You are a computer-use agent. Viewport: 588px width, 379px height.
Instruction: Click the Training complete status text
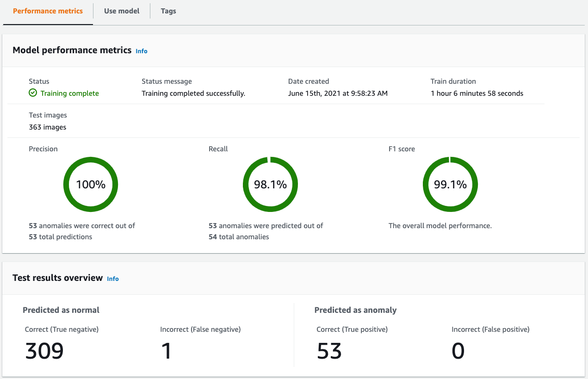tap(69, 93)
